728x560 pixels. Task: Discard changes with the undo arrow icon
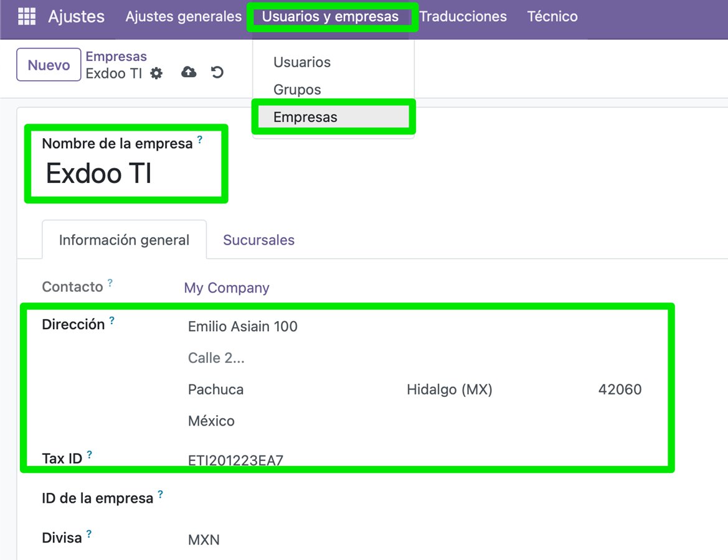[x=217, y=72]
